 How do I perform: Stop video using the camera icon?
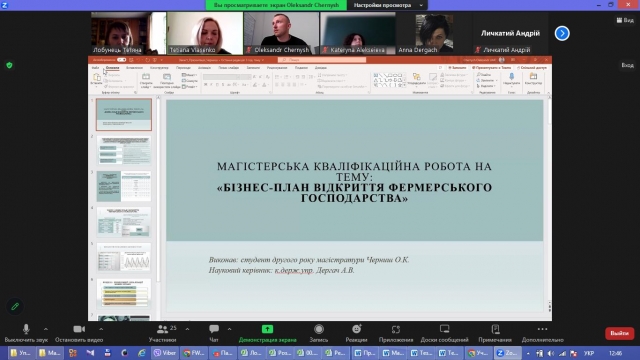point(79,329)
